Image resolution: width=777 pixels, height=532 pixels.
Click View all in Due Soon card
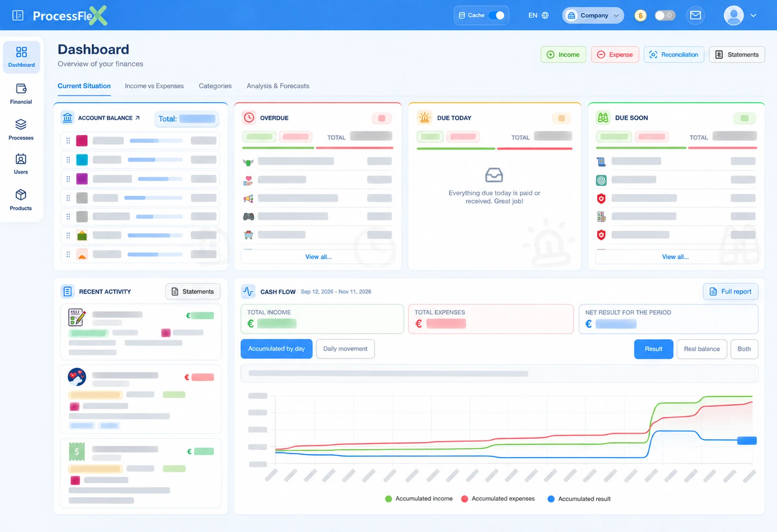coord(676,257)
